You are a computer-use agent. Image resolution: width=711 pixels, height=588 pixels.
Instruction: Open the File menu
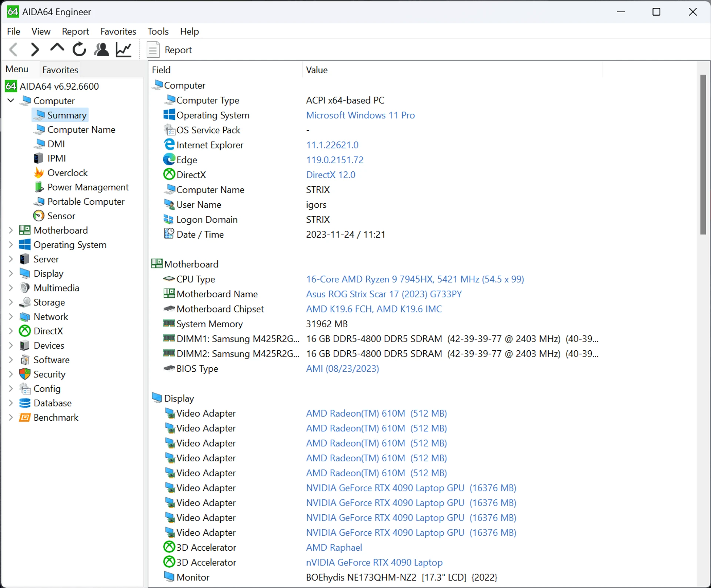(14, 31)
